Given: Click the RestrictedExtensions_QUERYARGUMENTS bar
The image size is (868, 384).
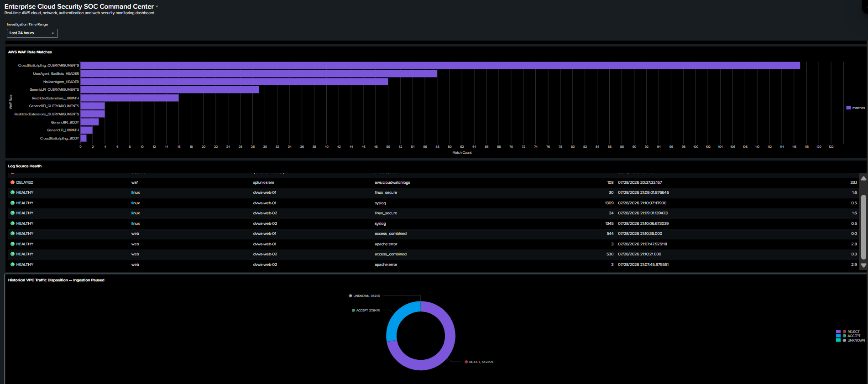Looking at the screenshot, I should point(93,114).
